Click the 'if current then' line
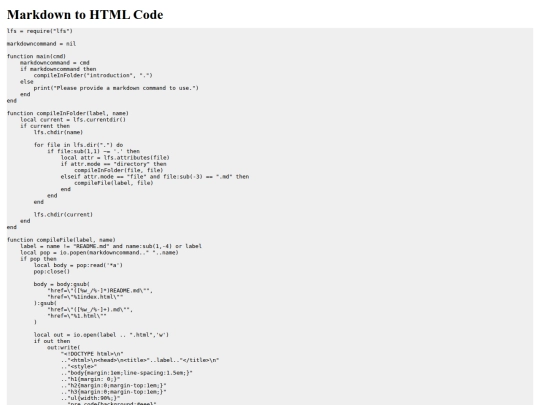Image resolution: width=540 pixels, height=405 pixels. pos(45,126)
